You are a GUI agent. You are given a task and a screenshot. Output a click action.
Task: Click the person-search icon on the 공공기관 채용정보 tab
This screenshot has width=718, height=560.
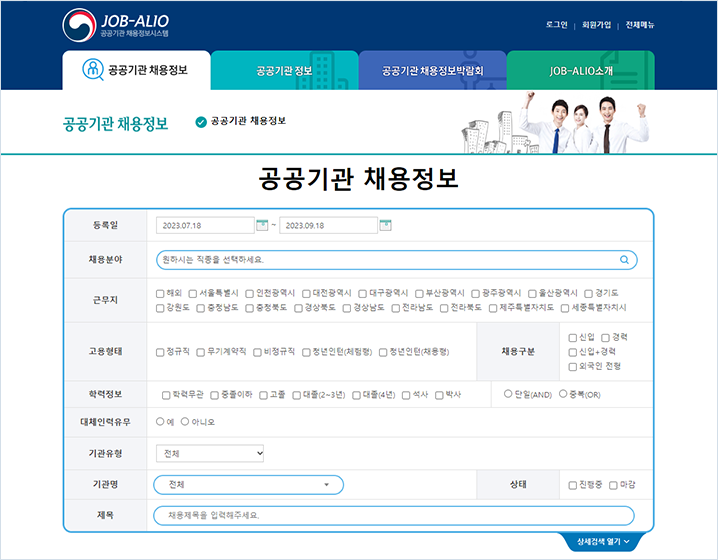point(93,70)
